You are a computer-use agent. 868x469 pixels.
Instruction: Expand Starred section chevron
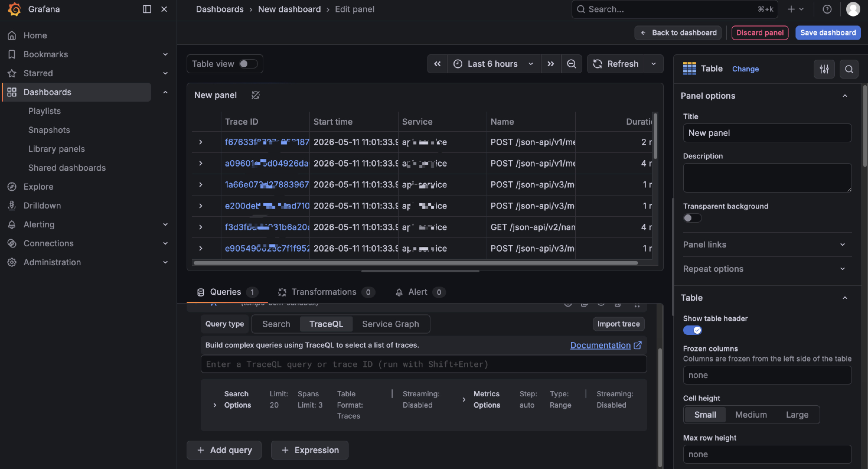coord(165,73)
